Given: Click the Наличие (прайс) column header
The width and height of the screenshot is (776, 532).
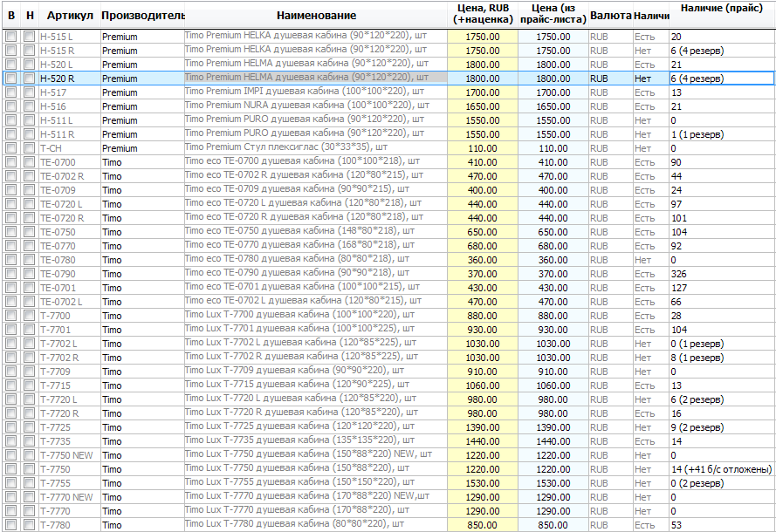Looking at the screenshot, I should pos(722,9).
